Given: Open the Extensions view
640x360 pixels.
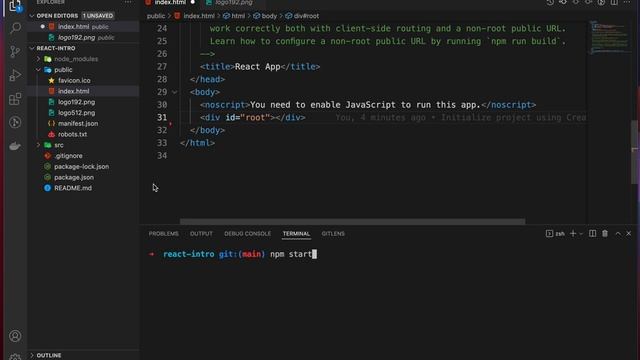Looking at the screenshot, I should pyautogui.click(x=15, y=99).
